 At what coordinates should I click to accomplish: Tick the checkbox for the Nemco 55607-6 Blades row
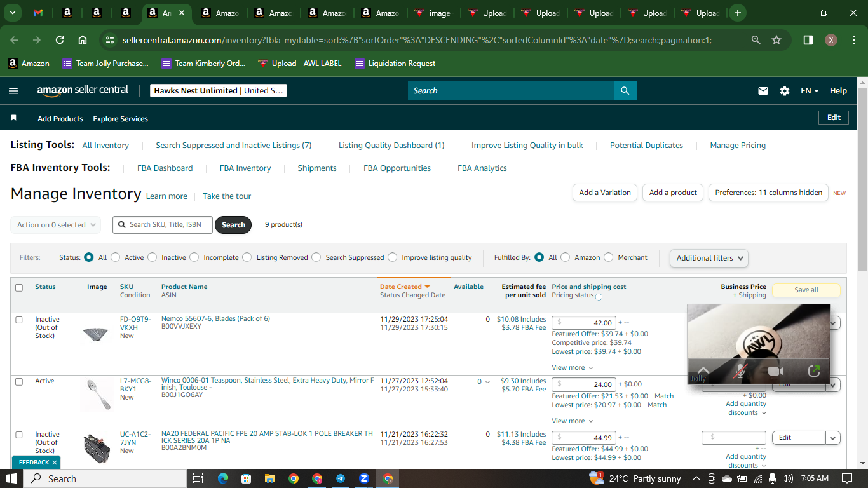[19, 320]
